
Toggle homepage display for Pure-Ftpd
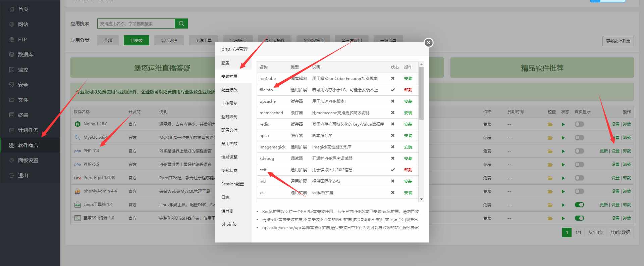[x=579, y=178]
